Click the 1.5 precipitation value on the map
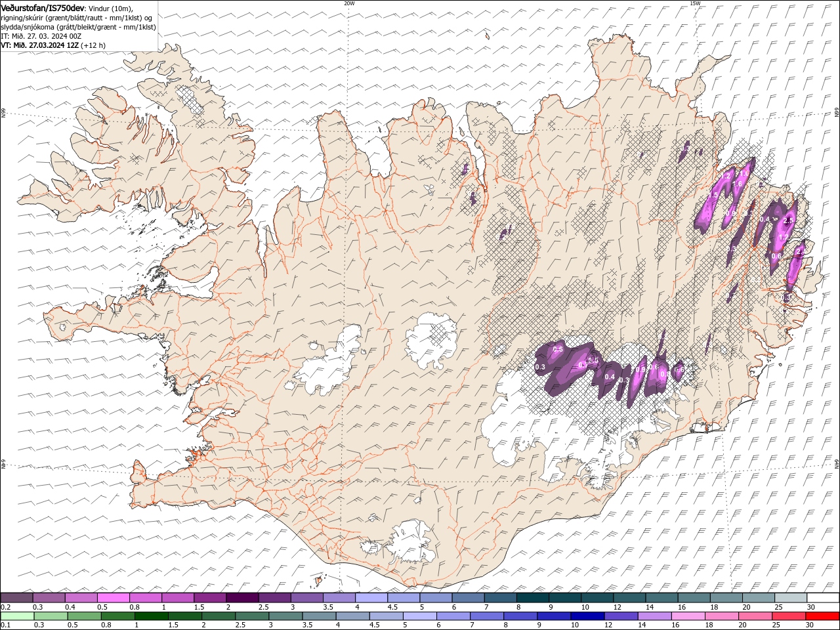 pos(713,196)
